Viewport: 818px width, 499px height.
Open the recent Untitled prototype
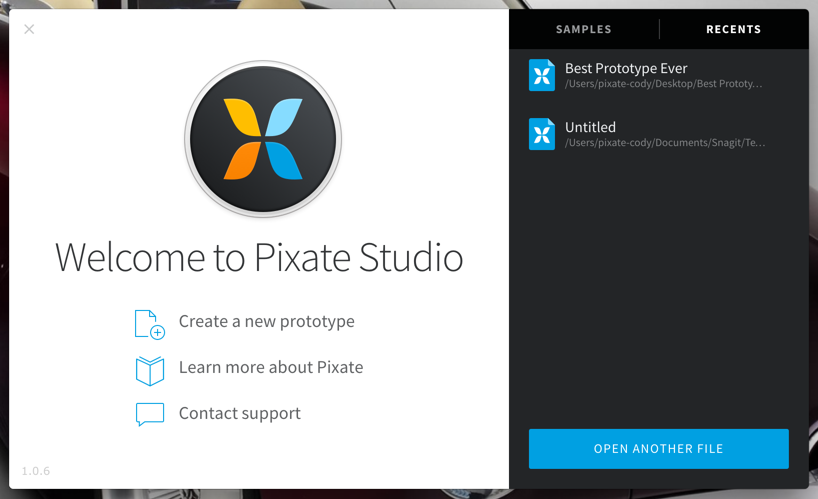[x=590, y=127]
